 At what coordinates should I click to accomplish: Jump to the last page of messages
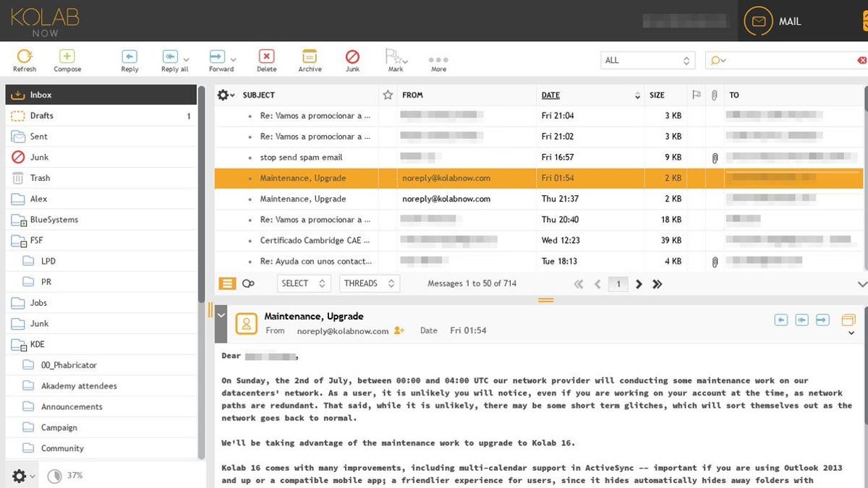[657, 284]
